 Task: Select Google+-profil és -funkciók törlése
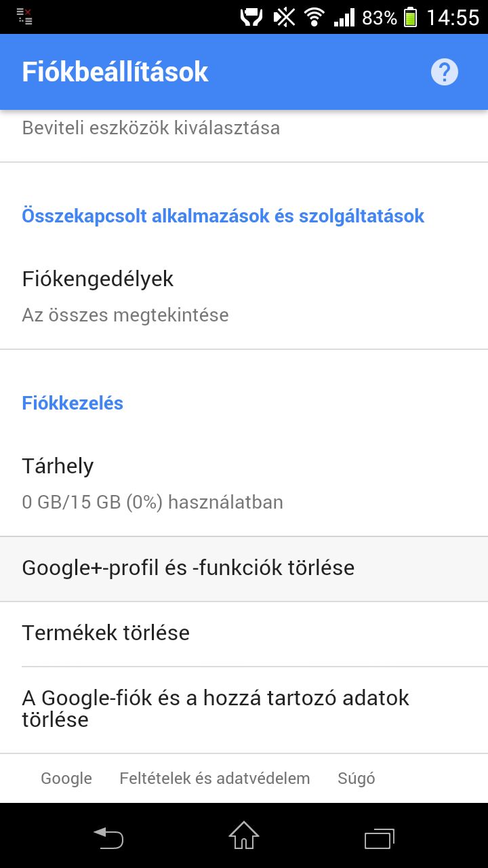point(244,568)
